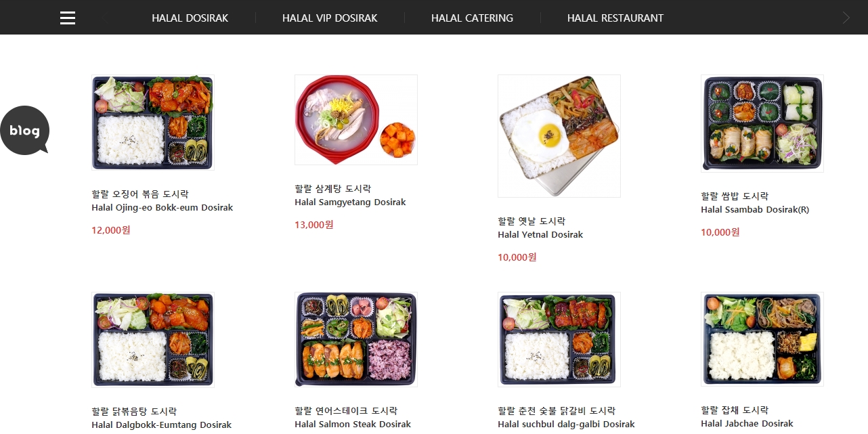View the Salmon Steak Dosirak picture
868x434 pixels.
[356, 339]
